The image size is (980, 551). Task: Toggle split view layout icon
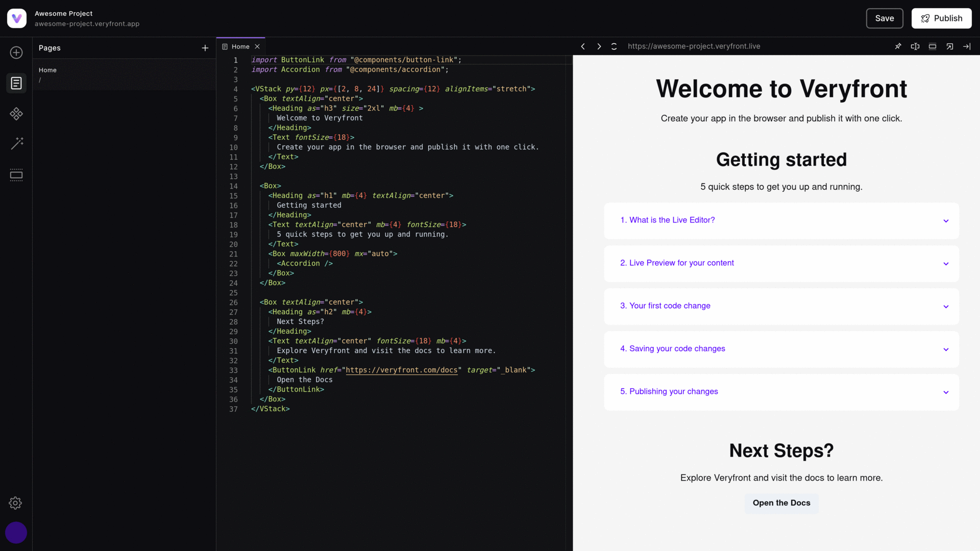click(x=915, y=46)
